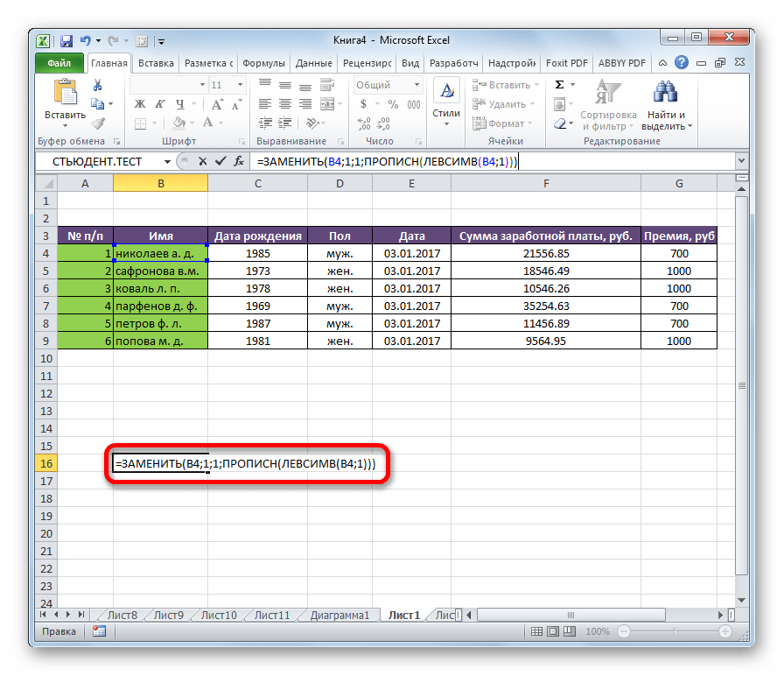Apply currency number format

click(x=363, y=104)
